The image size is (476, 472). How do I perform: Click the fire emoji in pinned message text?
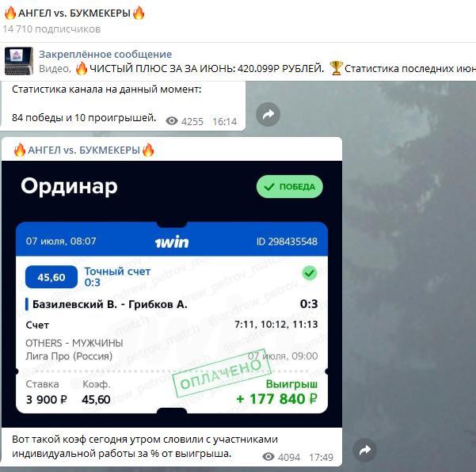pos(81,68)
